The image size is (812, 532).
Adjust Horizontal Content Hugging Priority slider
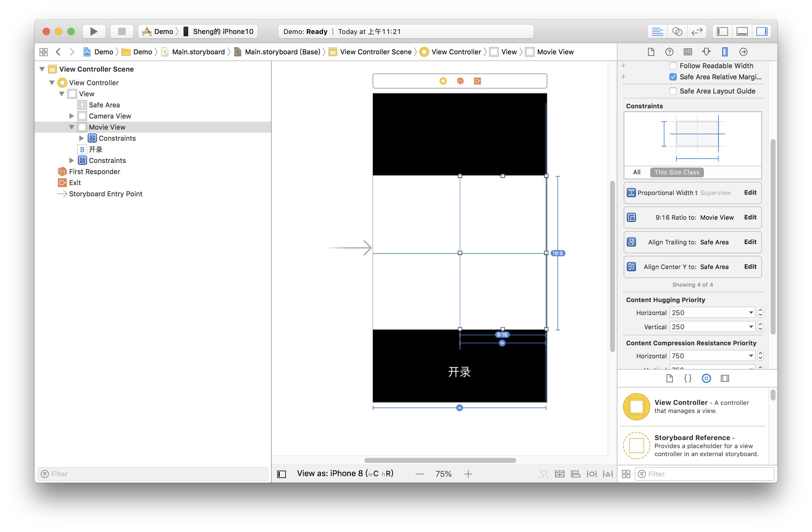761,312
